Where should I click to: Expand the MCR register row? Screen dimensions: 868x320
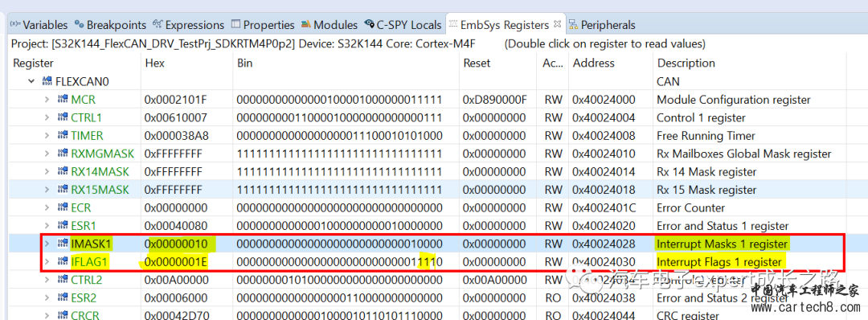(47, 100)
